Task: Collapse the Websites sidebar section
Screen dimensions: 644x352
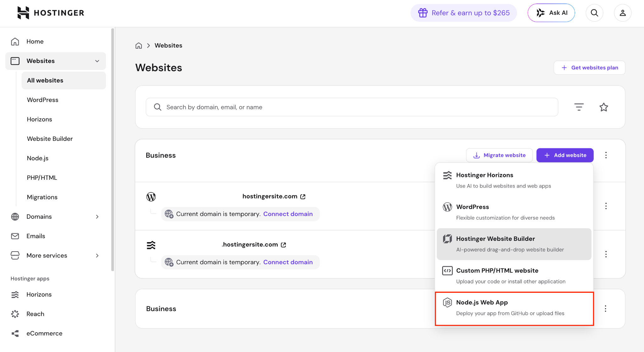Action: pos(97,61)
